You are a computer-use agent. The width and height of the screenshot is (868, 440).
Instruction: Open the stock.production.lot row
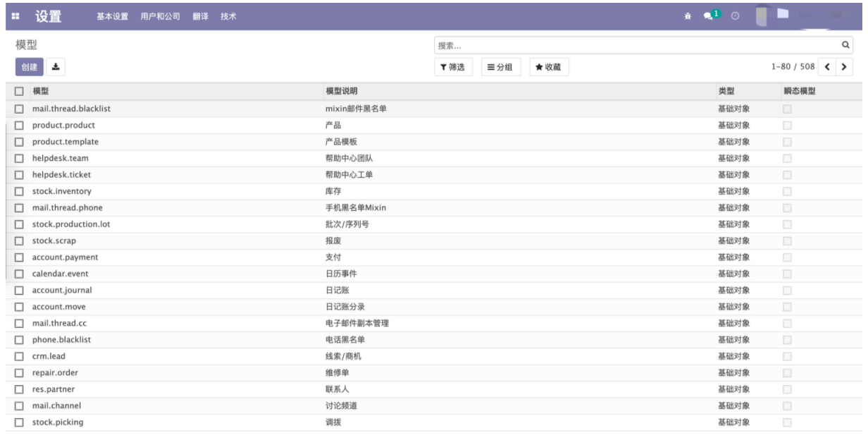coord(433,224)
